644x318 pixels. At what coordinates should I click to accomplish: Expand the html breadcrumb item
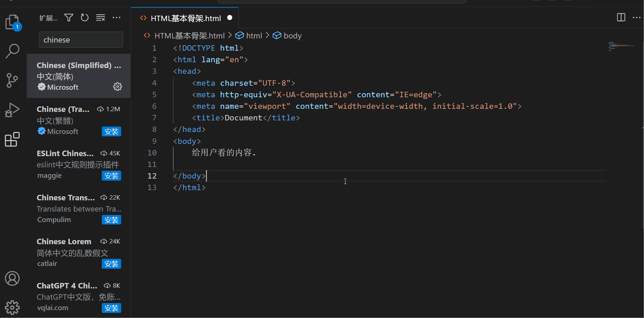[254, 35]
